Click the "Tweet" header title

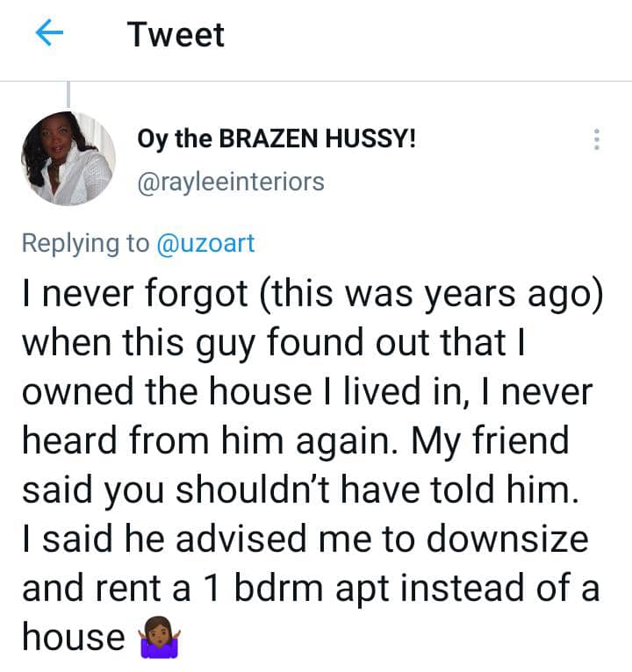(176, 34)
